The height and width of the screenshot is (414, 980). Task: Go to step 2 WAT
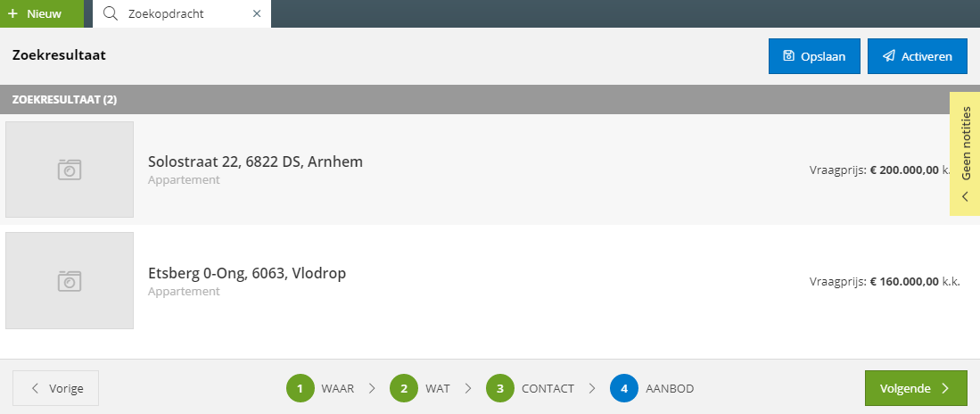pos(419,388)
